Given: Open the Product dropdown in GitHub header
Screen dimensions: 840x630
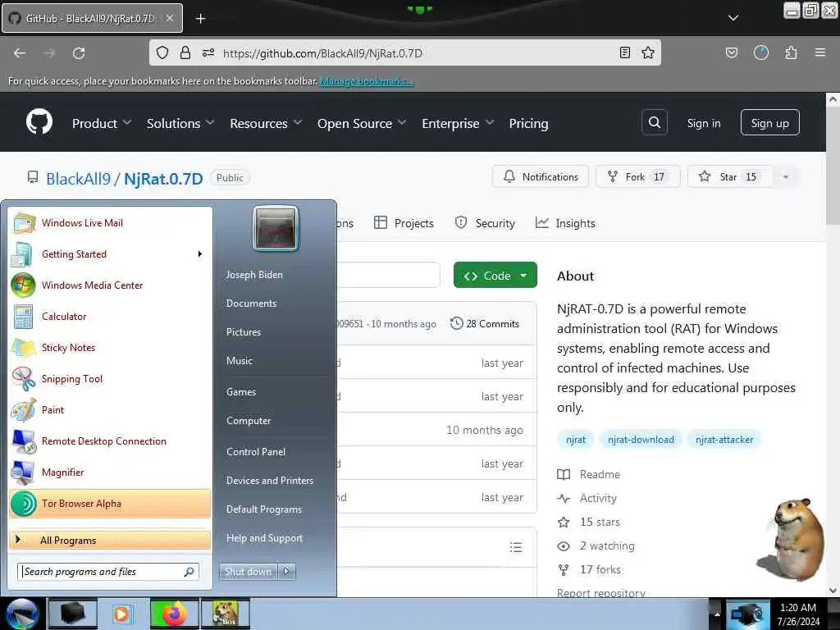Looking at the screenshot, I should [x=102, y=123].
